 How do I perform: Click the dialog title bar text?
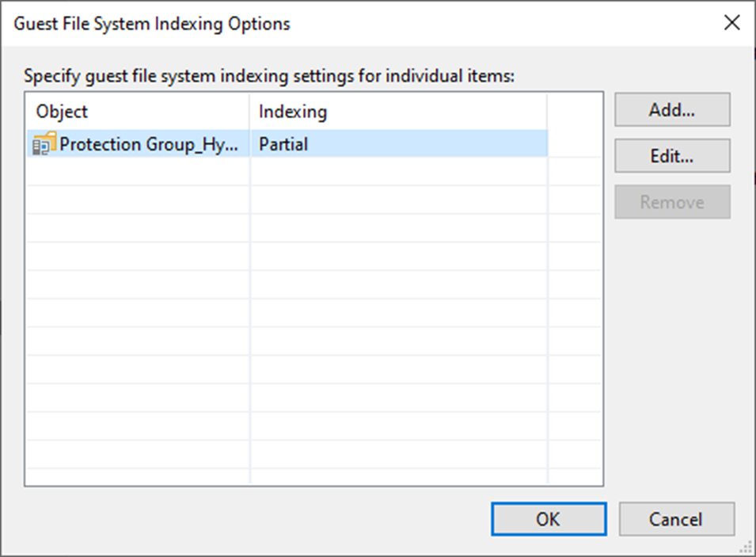(153, 24)
